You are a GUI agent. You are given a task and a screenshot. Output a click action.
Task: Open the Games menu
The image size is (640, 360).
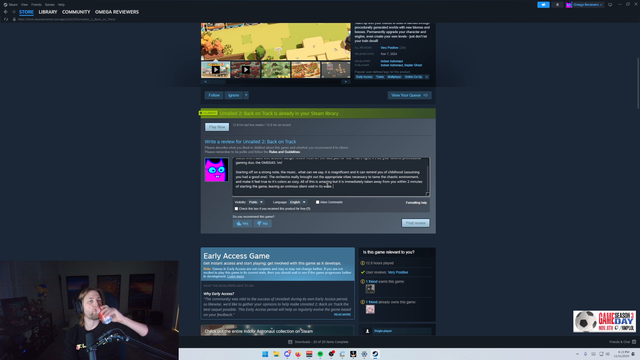point(50,4)
